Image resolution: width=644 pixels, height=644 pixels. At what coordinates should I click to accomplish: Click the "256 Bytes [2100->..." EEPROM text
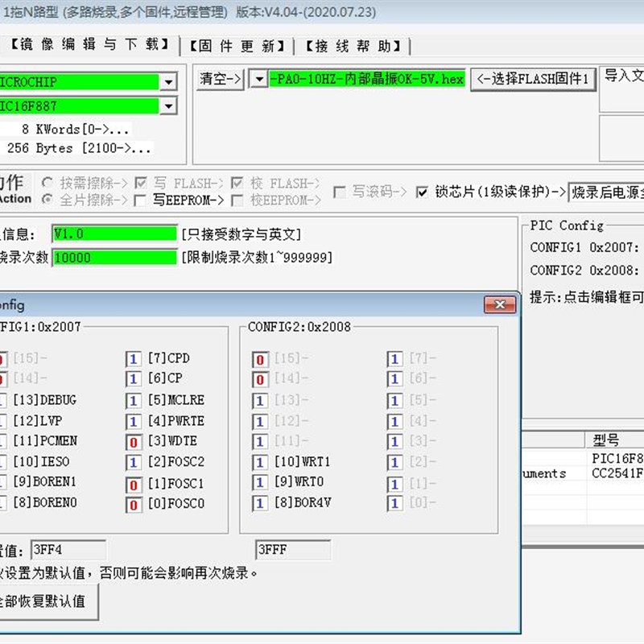tap(79, 148)
